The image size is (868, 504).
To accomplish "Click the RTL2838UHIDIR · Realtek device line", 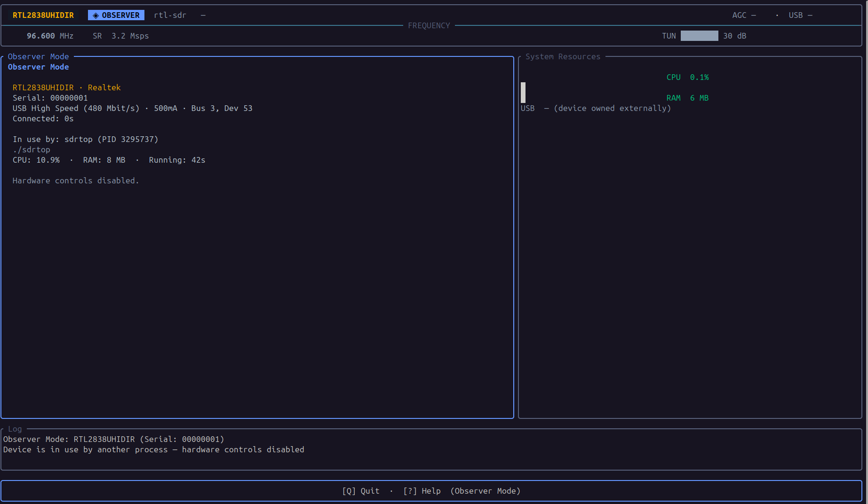I will tap(66, 87).
